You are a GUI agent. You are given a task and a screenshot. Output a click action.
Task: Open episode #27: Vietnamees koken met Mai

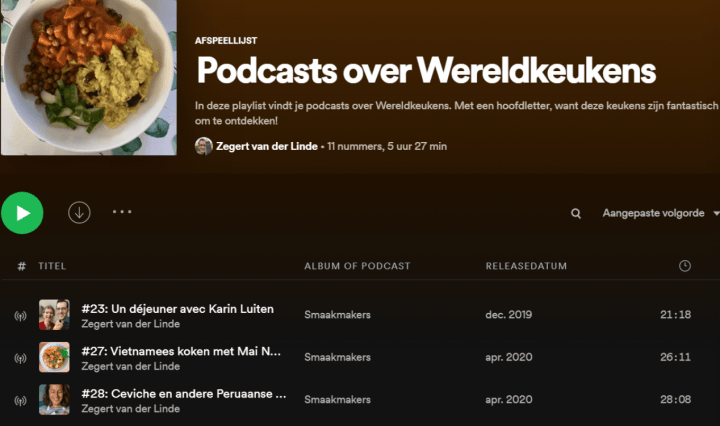click(x=181, y=351)
